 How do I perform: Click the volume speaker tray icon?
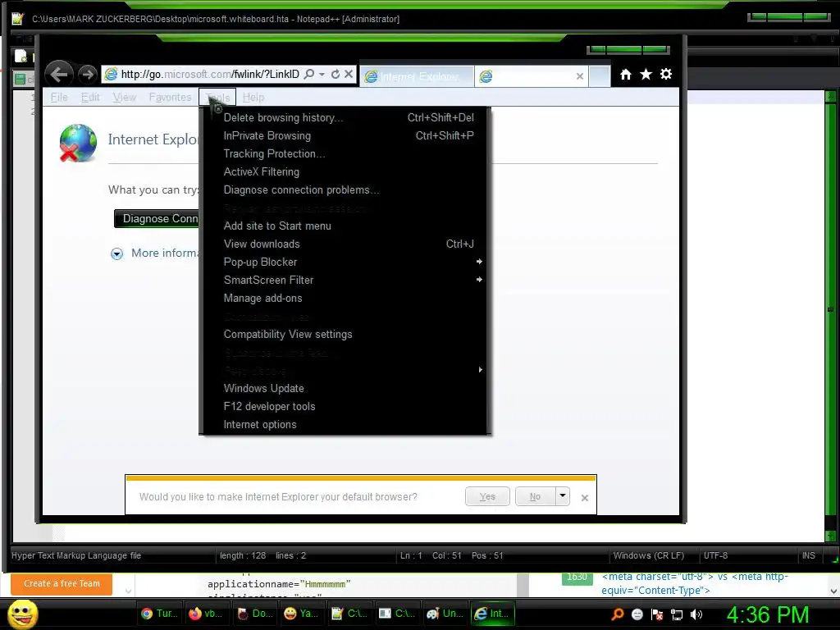[696, 614]
